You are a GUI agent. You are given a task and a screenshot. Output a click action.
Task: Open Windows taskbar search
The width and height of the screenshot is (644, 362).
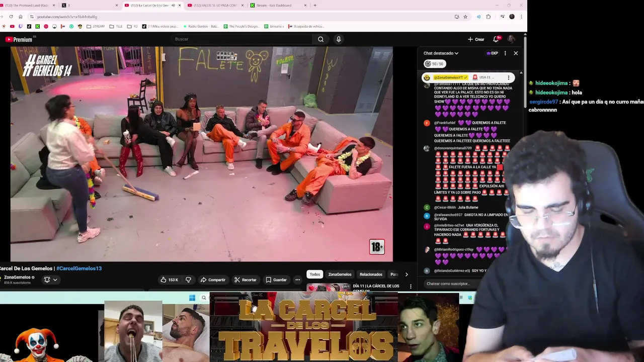pos(204,298)
